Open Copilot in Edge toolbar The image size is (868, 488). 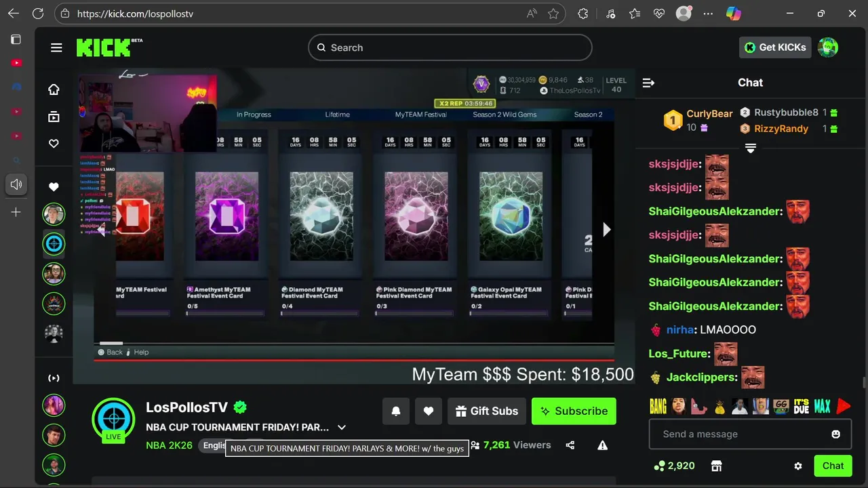click(733, 14)
